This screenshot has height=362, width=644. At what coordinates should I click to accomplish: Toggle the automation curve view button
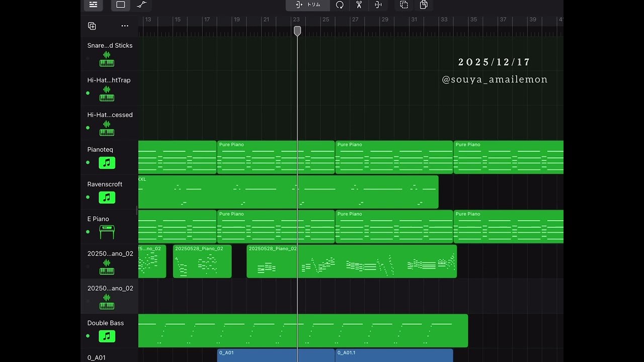tap(142, 5)
